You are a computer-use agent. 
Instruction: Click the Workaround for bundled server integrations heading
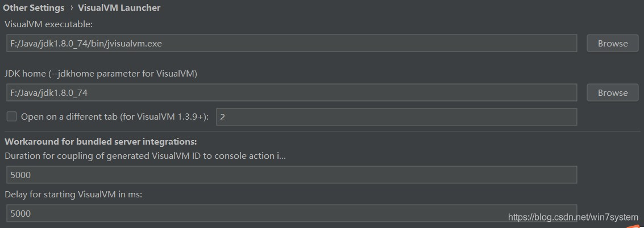(x=101, y=141)
